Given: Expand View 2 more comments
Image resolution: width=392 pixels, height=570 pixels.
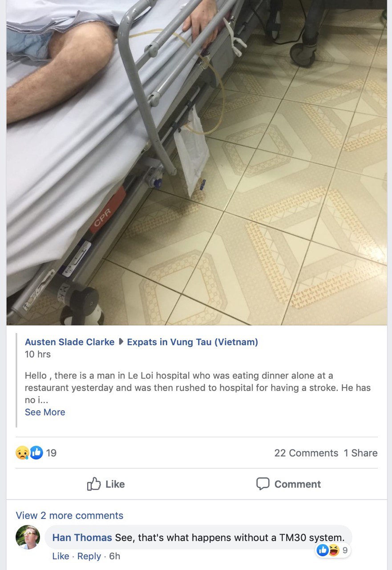Looking at the screenshot, I should point(69,515).
